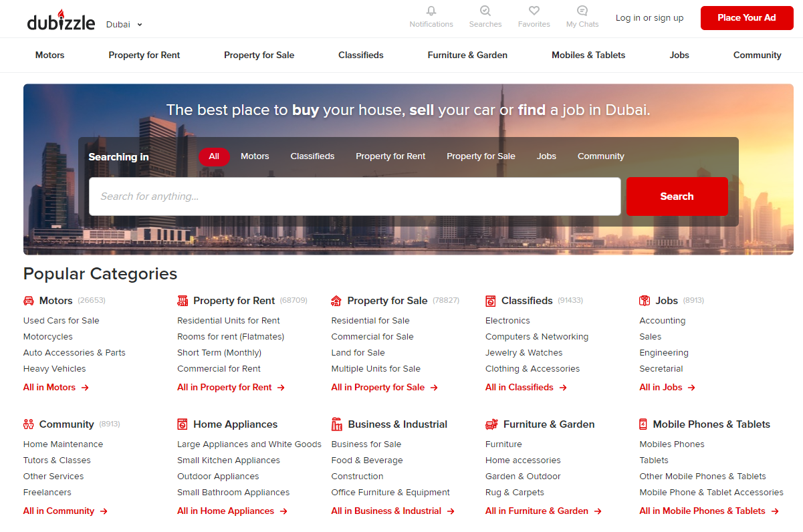Select the All search filter
The width and height of the screenshot is (803, 532).
(214, 156)
